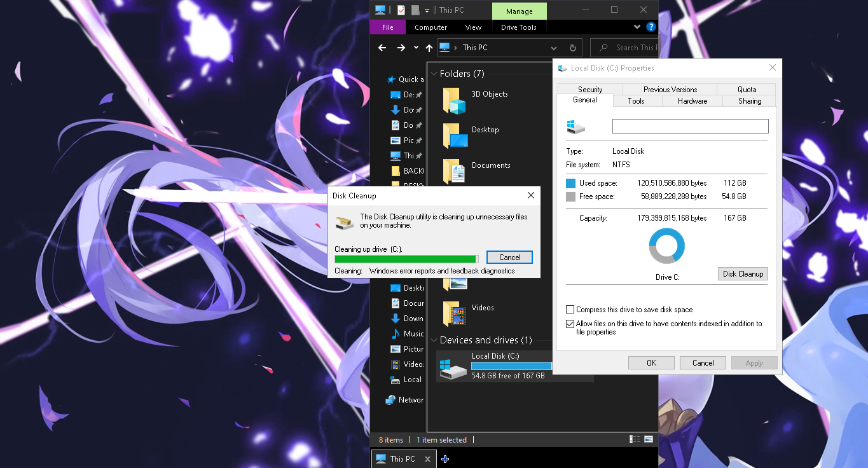Select the Videos folder icon

pos(455,314)
